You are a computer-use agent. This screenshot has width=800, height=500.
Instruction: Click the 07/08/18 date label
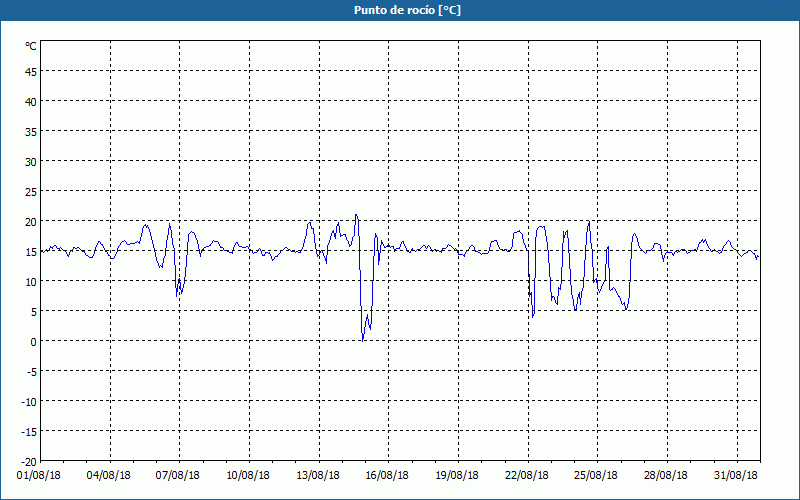point(178,476)
